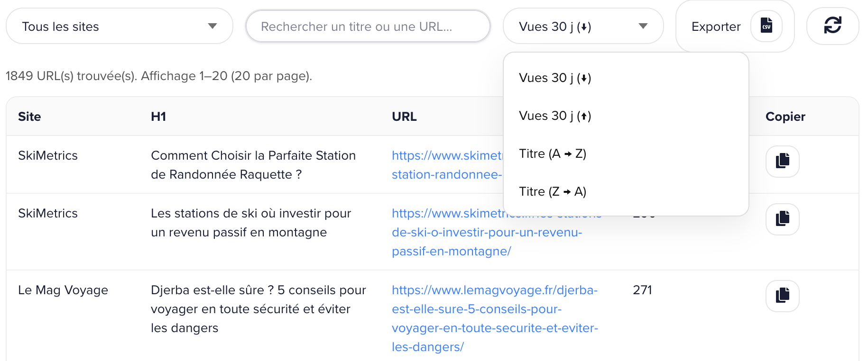This screenshot has width=868, height=361.
Task: Focus the title or URL search field
Action: coord(368,27)
